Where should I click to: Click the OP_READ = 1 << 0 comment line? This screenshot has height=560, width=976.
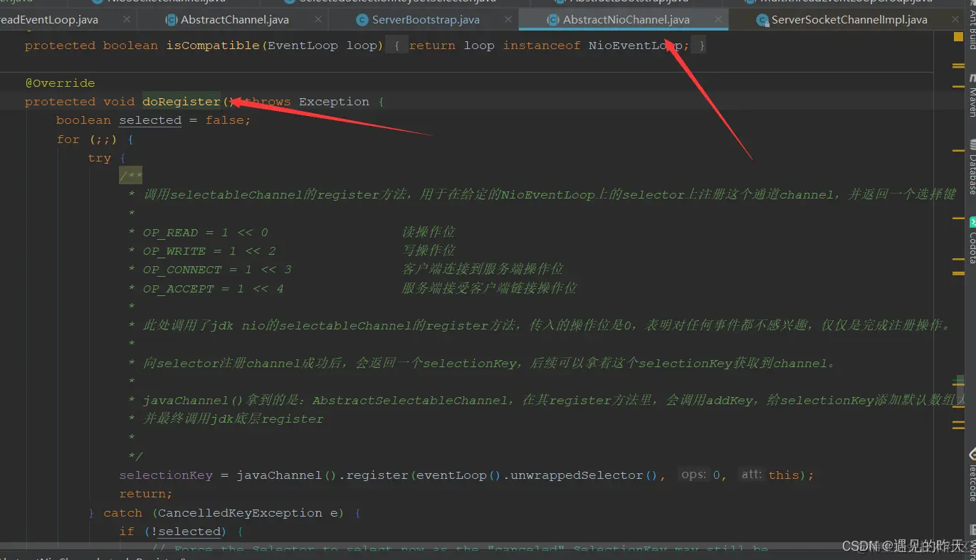pos(291,232)
